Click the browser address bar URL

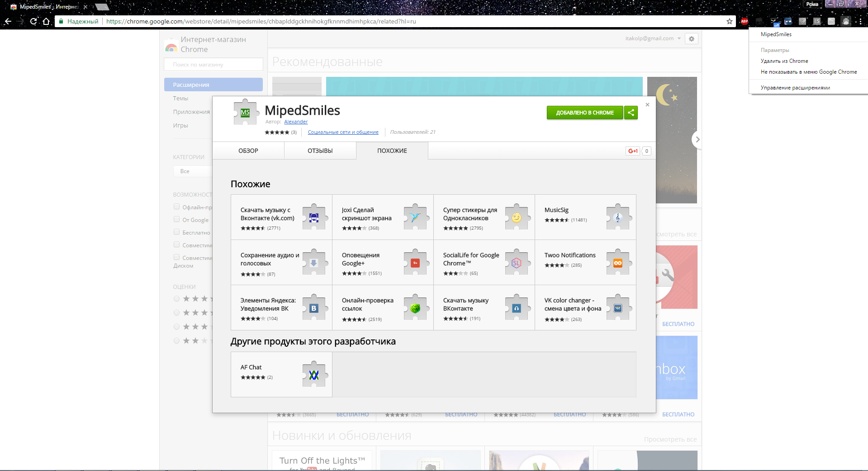point(261,21)
